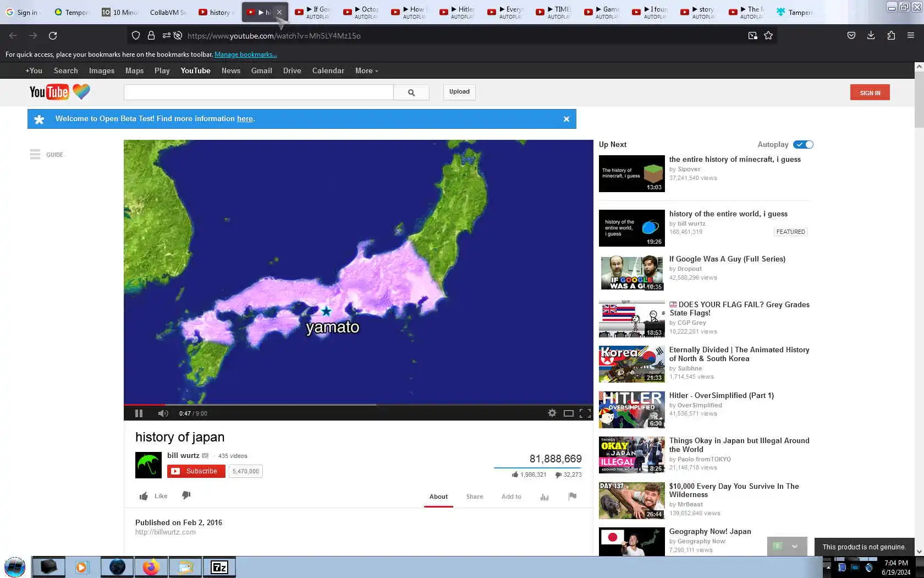This screenshot has height=578, width=924.
Task: Open 'the entire history of minecraft' thumbnail
Action: (x=631, y=173)
